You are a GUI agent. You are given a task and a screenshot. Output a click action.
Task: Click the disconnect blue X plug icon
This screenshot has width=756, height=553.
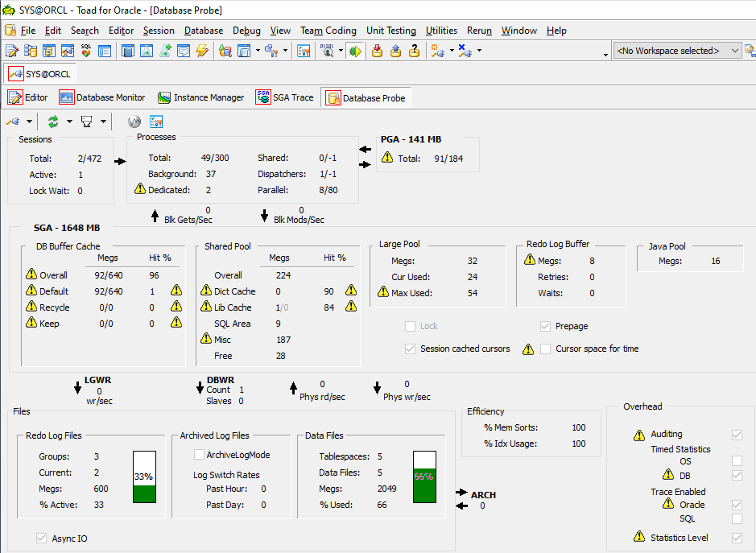click(465, 50)
